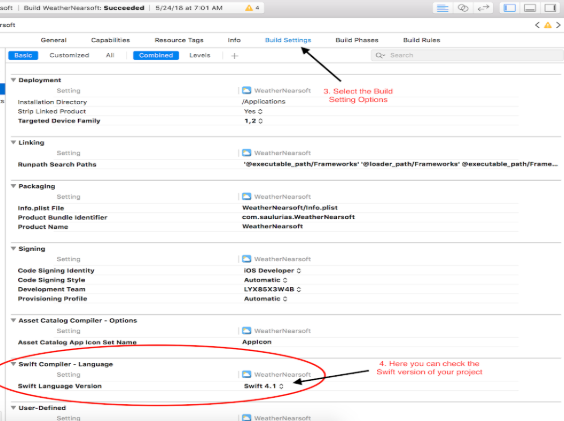This screenshot has height=421, width=564.
Task: Open Swift Language Version Swift 4.1 dropdown
Action: (x=264, y=386)
